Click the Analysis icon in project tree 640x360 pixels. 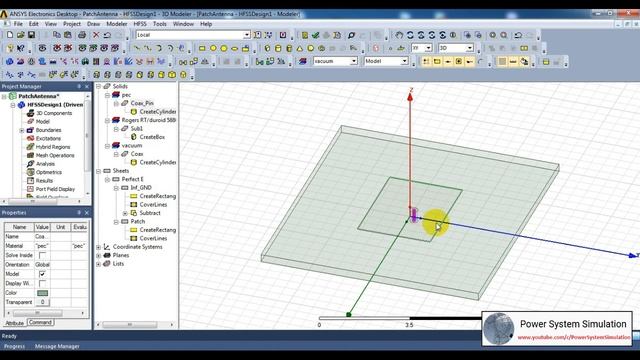[30, 164]
